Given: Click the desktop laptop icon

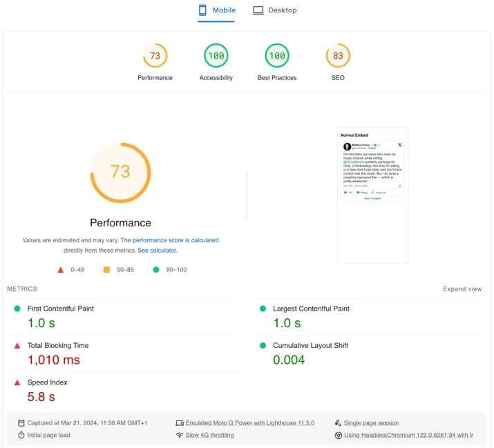Looking at the screenshot, I should (x=258, y=10).
